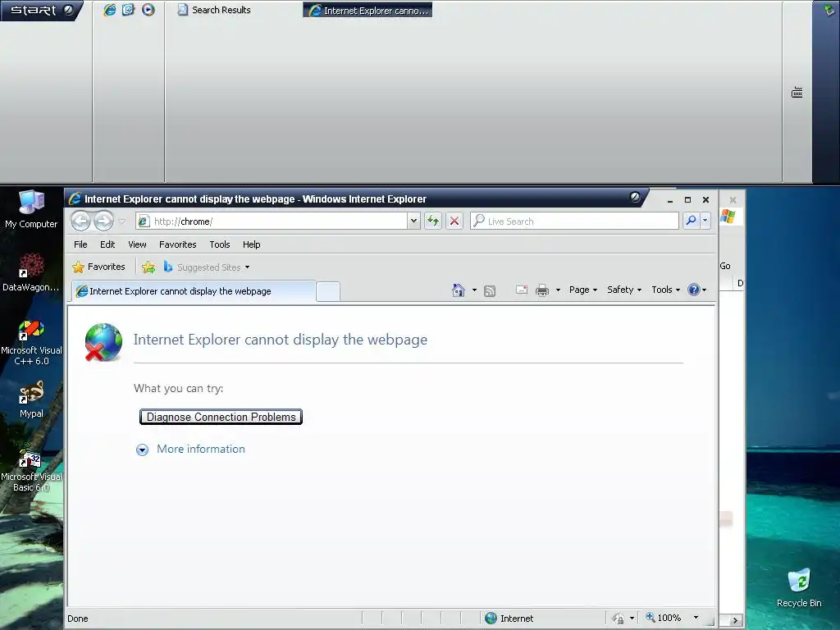The width and height of the screenshot is (840, 630).
Task: Click the Refresh page icon
Action: click(433, 221)
